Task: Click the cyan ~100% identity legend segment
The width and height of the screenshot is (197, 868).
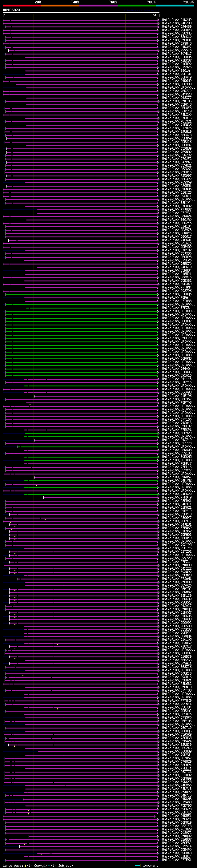Action: click(x=175, y=6)
